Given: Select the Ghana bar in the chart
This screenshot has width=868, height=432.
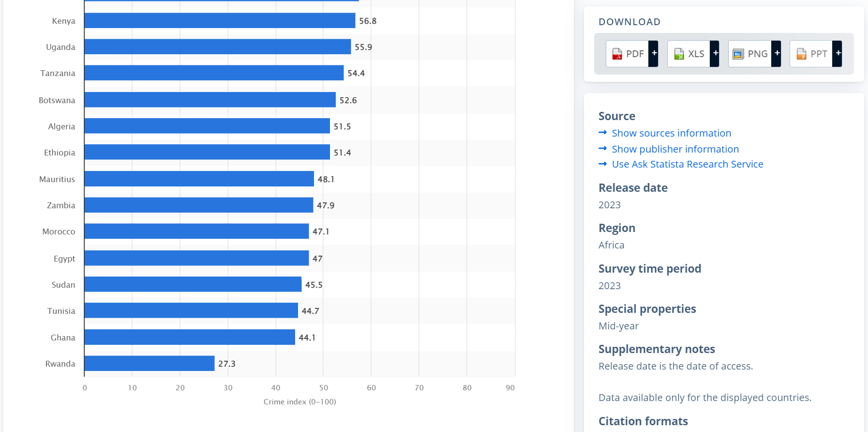Looking at the screenshot, I should (x=190, y=337).
